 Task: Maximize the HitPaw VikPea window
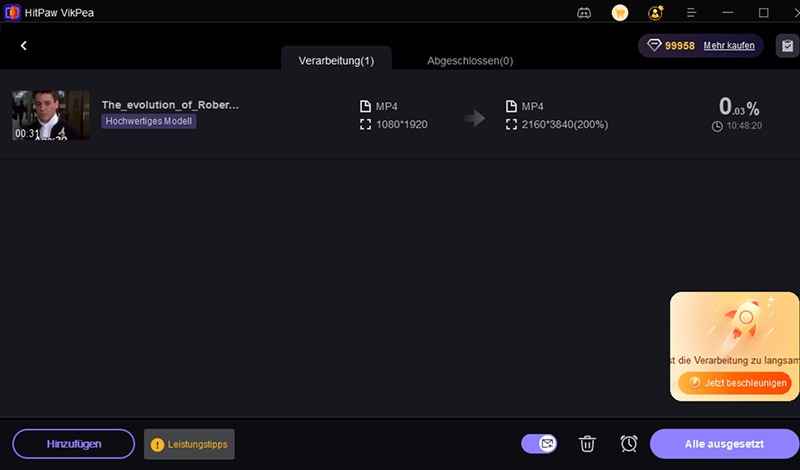click(x=763, y=13)
